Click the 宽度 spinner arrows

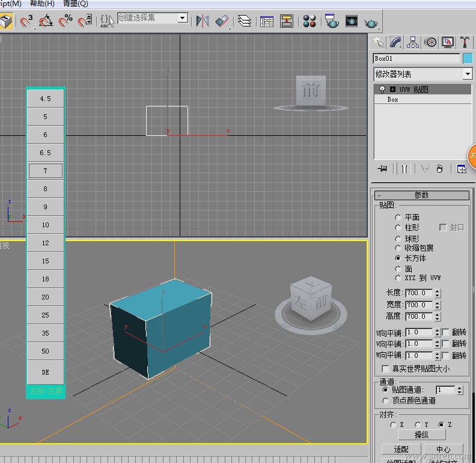point(437,305)
